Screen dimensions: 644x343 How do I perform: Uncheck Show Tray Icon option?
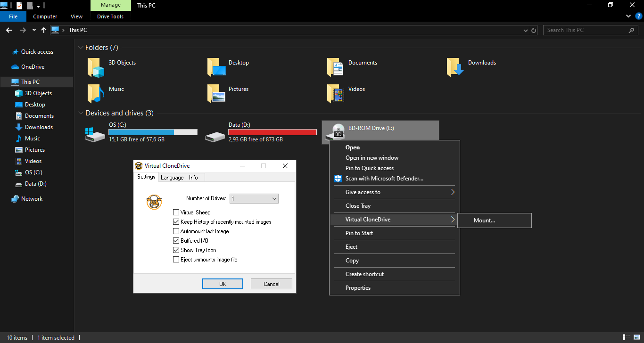pos(176,250)
